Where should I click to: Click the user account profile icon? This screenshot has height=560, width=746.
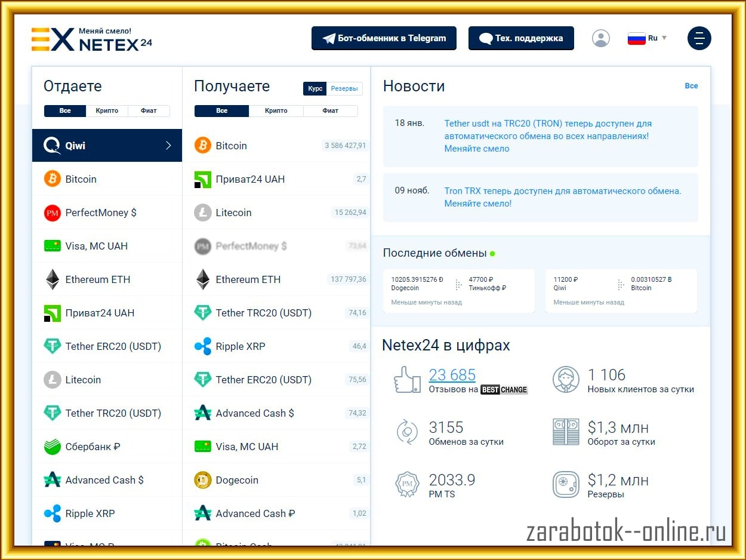pos(600,38)
